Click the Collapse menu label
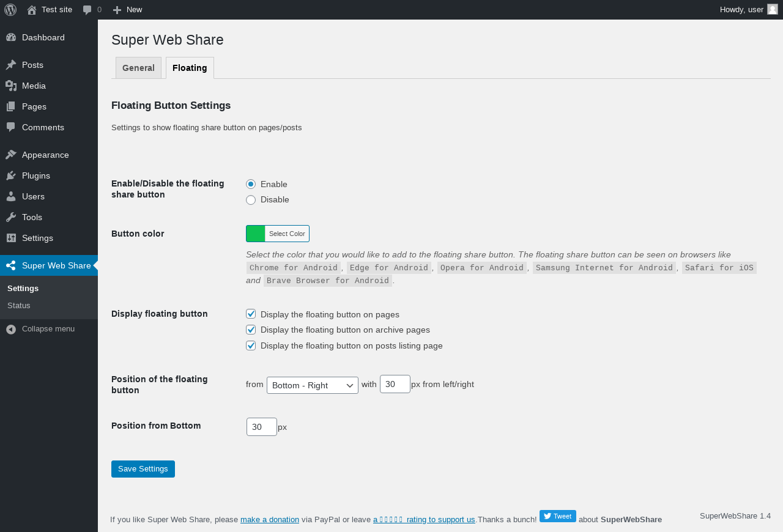783x532 pixels. [x=48, y=329]
